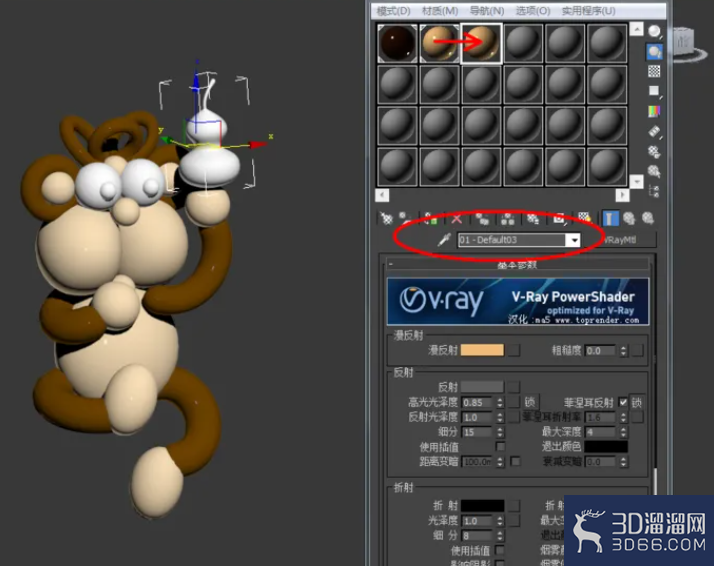Click sample slots scroll down arrow
Image resolution: width=714 pixels, height=566 pixels.
click(636, 181)
